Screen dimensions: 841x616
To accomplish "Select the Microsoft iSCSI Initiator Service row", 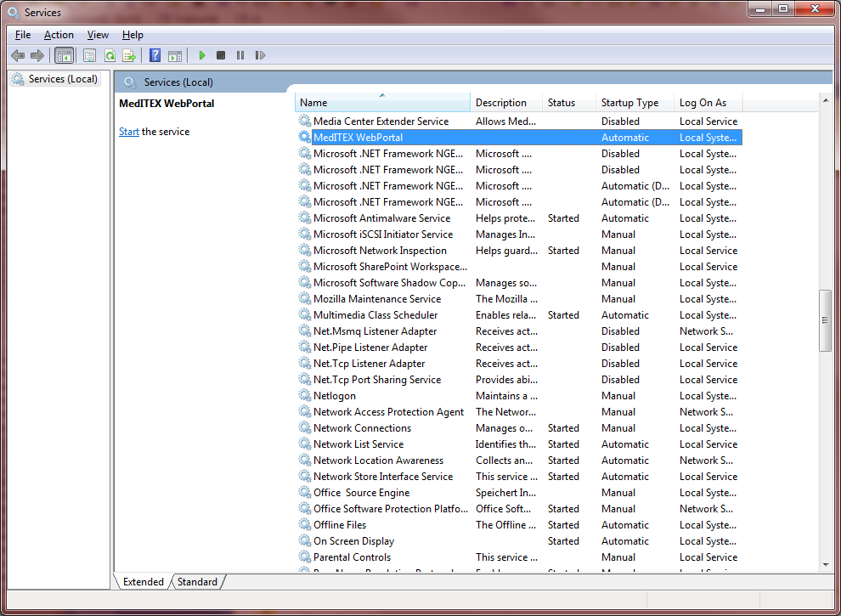I will 519,234.
